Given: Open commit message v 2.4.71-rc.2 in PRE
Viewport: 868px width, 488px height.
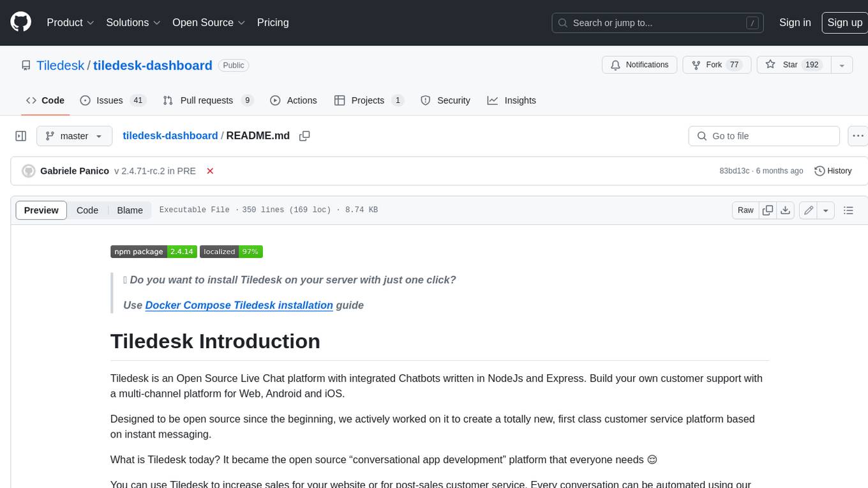Looking at the screenshot, I should tap(155, 171).
